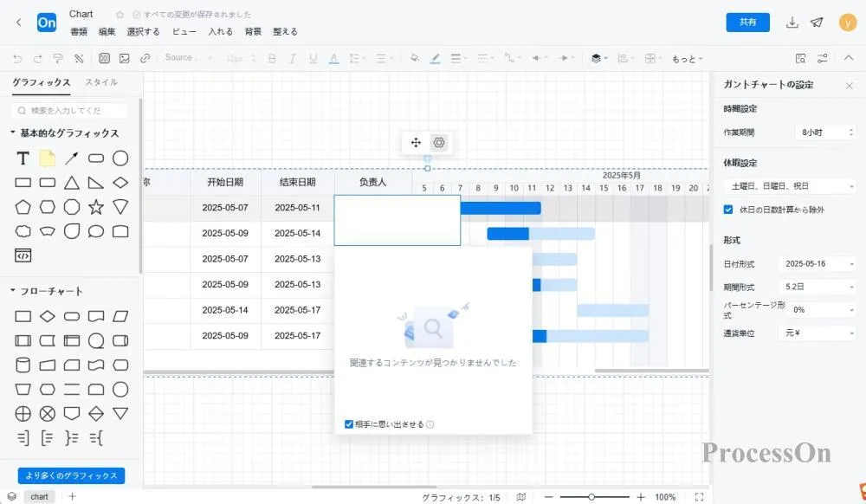Open the ビュー menu
Image resolution: width=866 pixels, height=504 pixels.
[184, 31]
